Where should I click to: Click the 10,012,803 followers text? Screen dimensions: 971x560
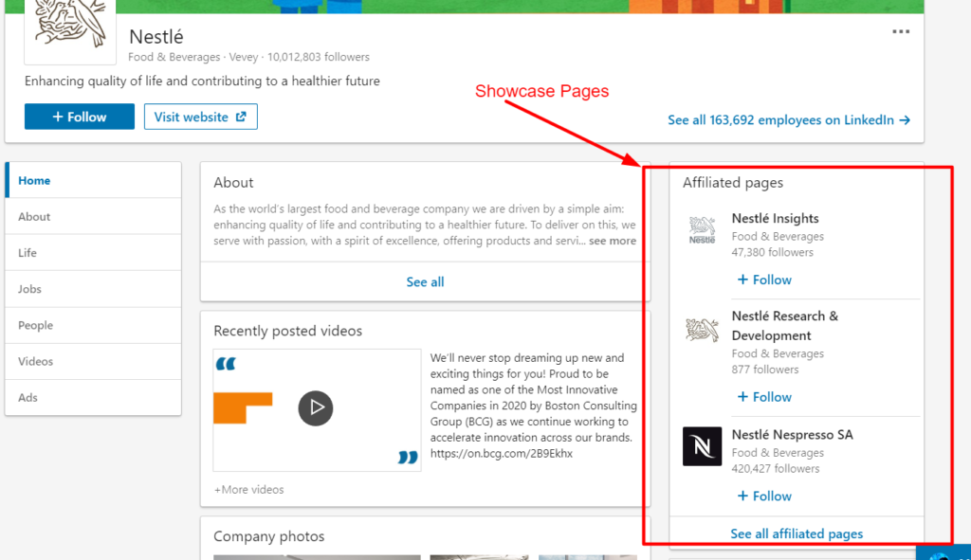coord(319,57)
